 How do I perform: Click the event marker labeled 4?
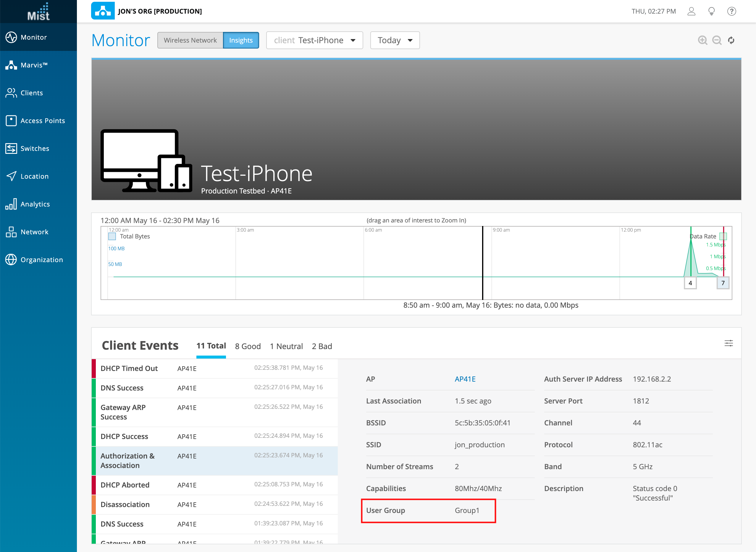click(x=690, y=283)
